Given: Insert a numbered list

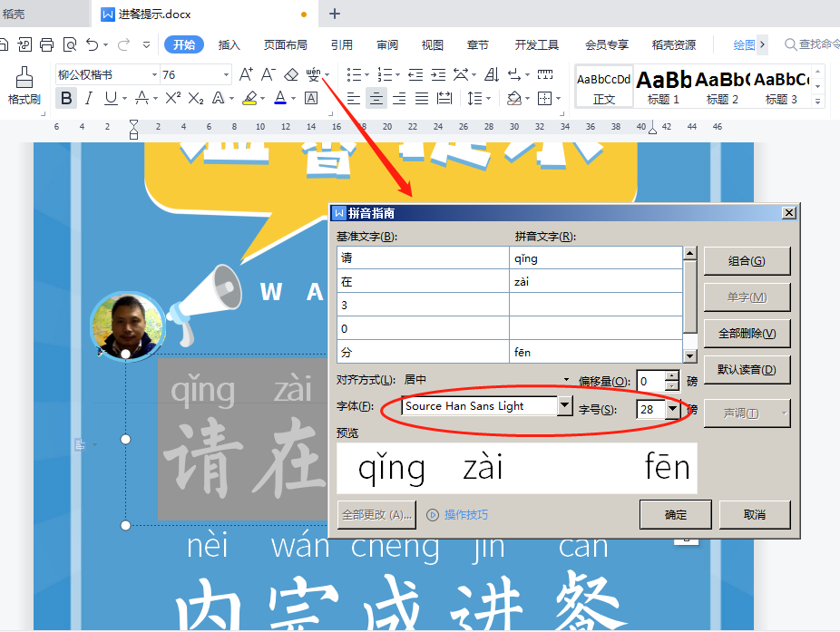Looking at the screenshot, I should [x=385, y=74].
